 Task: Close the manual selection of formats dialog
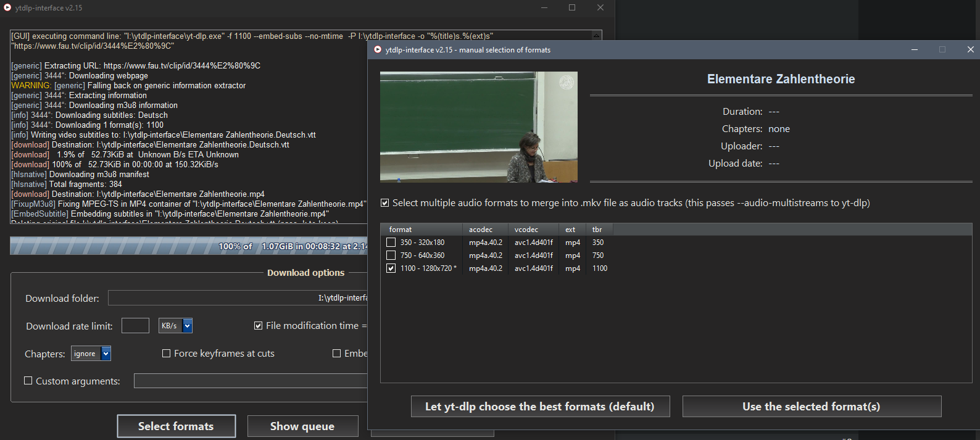971,49
